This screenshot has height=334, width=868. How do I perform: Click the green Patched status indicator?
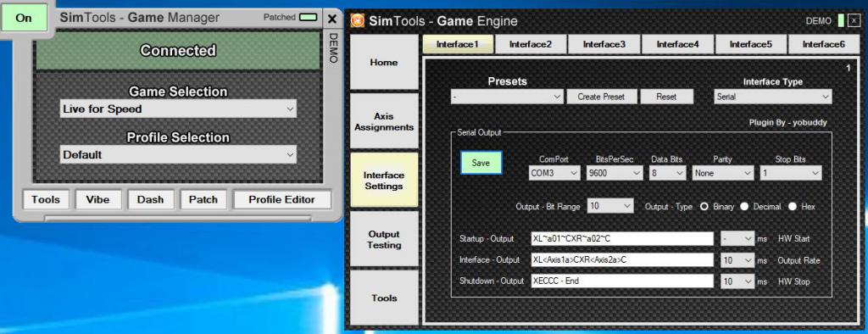[x=309, y=17]
